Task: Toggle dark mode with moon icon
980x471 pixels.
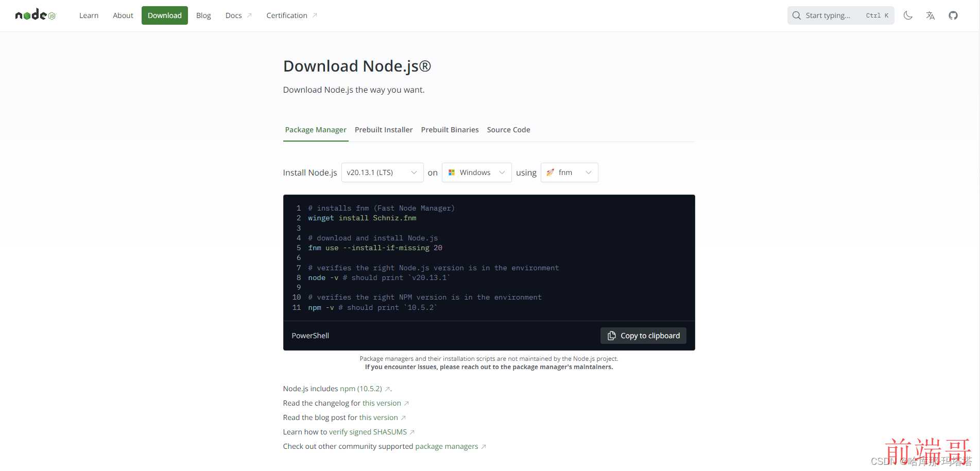Action: tap(908, 15)
